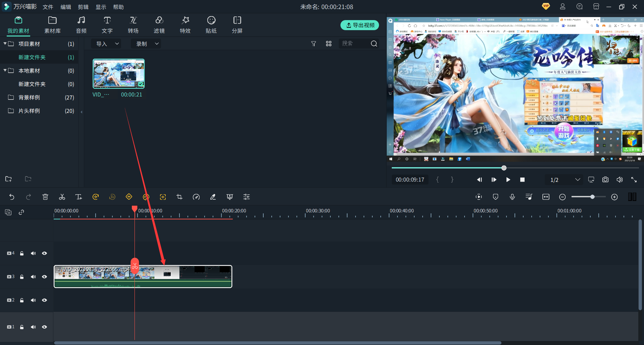The image size is (644, 345).
Task: Take a snapshot with the camera icon
Action: (605, 180)
